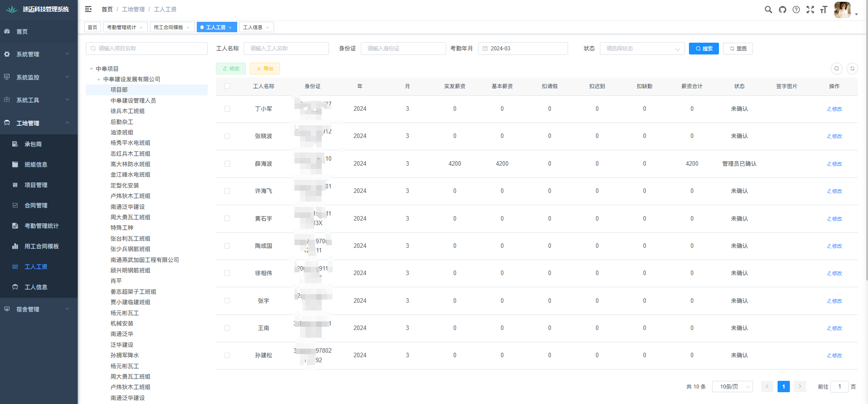
Task: Tick the checkbox for 黄石宇
Action: click(227, 218)
